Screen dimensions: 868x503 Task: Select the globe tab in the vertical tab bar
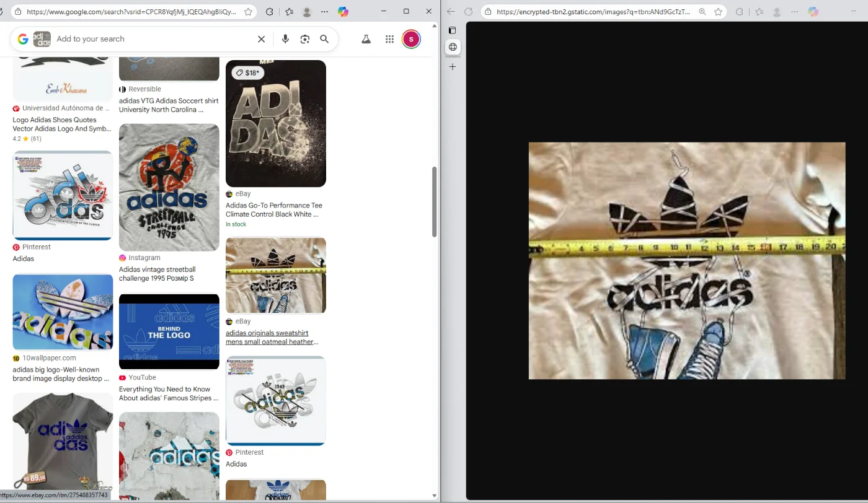(x=453, y=47)
